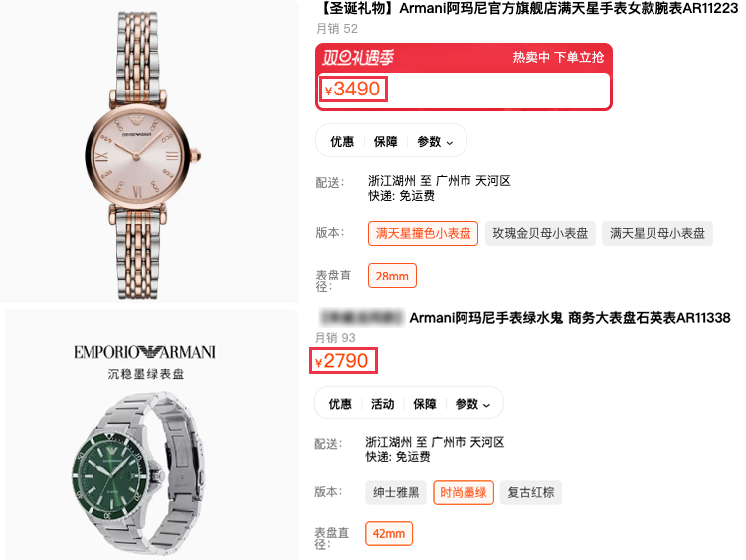
Task: Choose the 玫瑰金贝母小表盘 version
Action: [540, 233]
